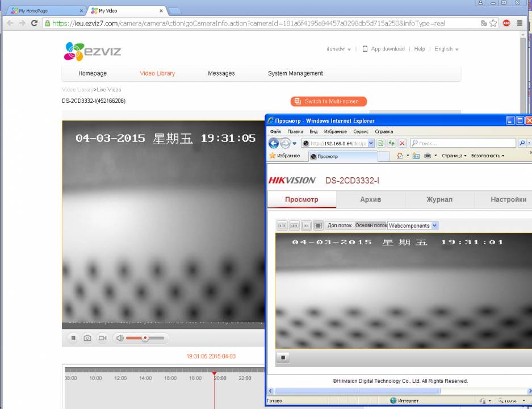Expand the IE recent pages dropdown arrow
532x409 pixels.
295,143
